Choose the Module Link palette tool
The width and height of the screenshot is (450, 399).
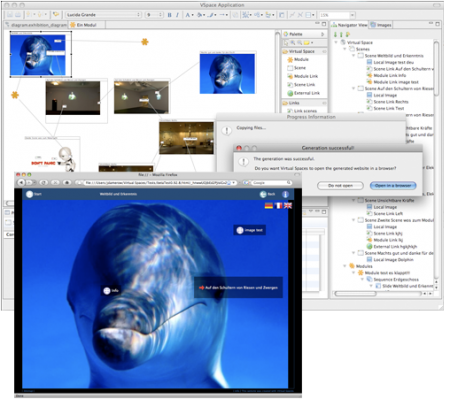point(302,76)
